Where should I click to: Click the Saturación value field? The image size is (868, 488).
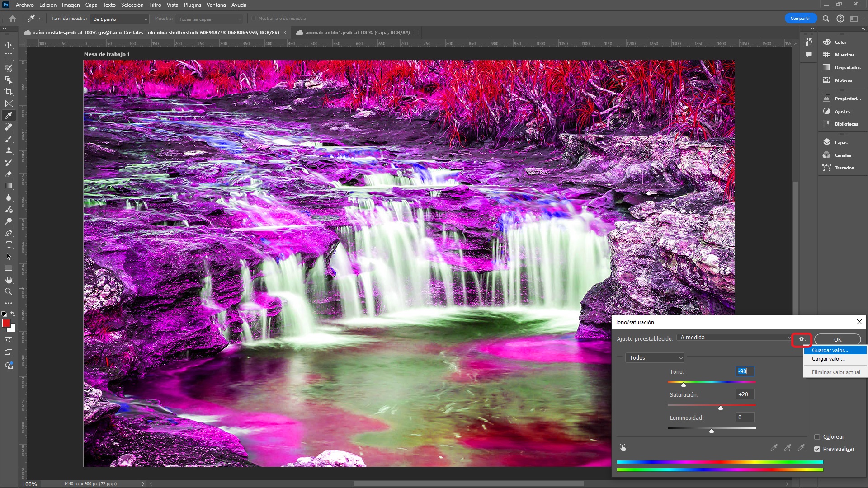(x=745, y=394)
